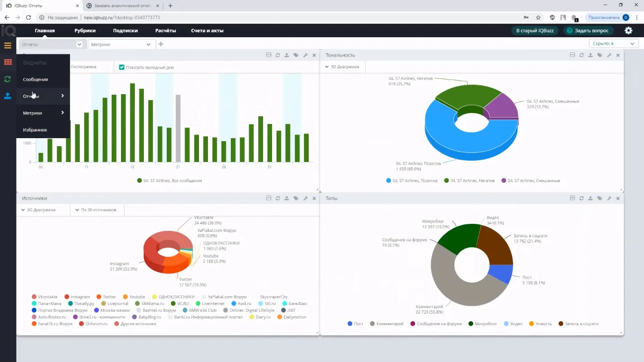The height and width of the screenshot is (362, 644).
Task: Click the green refresh icon in sidebar
Action: [x=8, y=79]
